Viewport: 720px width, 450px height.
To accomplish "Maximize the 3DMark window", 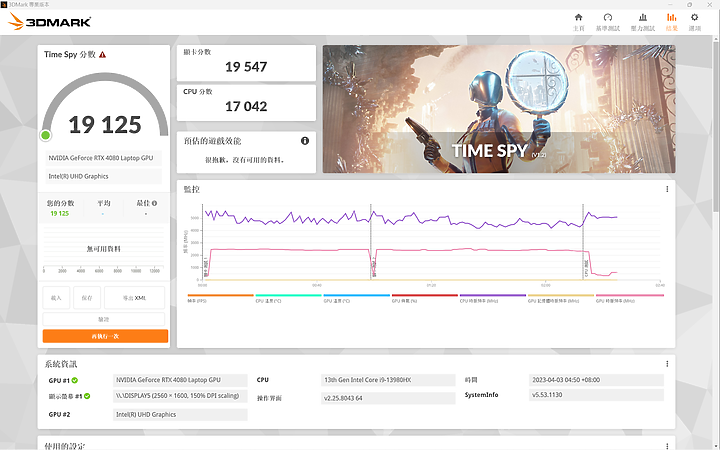I will (689, 4).
